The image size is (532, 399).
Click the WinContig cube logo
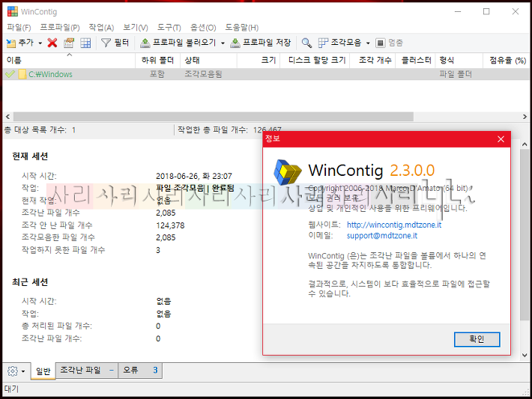coord(288,171)
